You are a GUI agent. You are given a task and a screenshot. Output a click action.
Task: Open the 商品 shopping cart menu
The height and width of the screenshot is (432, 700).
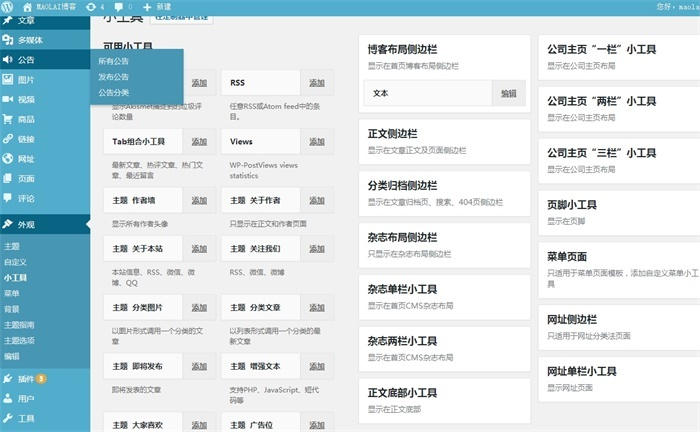pyautogui.click(x=25, y=119)
